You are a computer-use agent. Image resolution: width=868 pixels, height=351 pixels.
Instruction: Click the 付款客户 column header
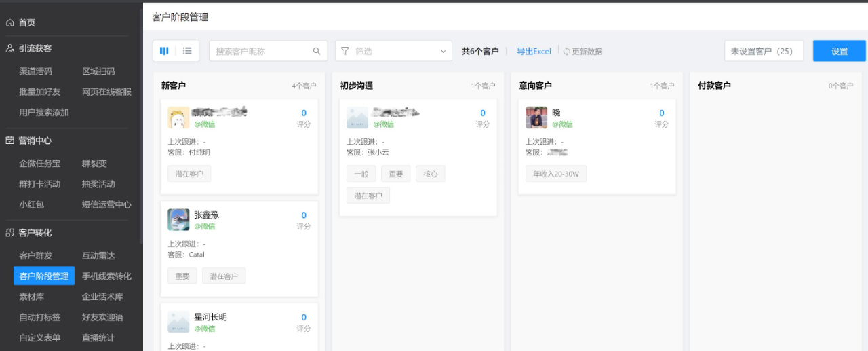point(714,86)
